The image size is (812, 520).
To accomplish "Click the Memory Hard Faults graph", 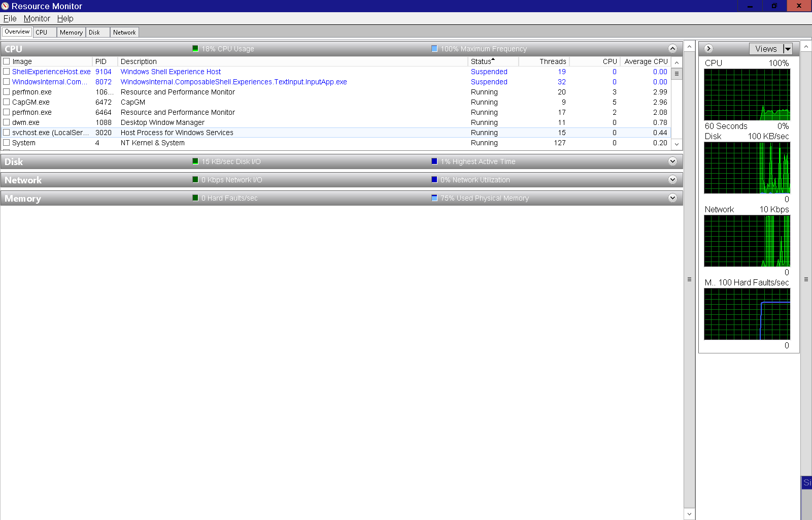I will [747, 314].
